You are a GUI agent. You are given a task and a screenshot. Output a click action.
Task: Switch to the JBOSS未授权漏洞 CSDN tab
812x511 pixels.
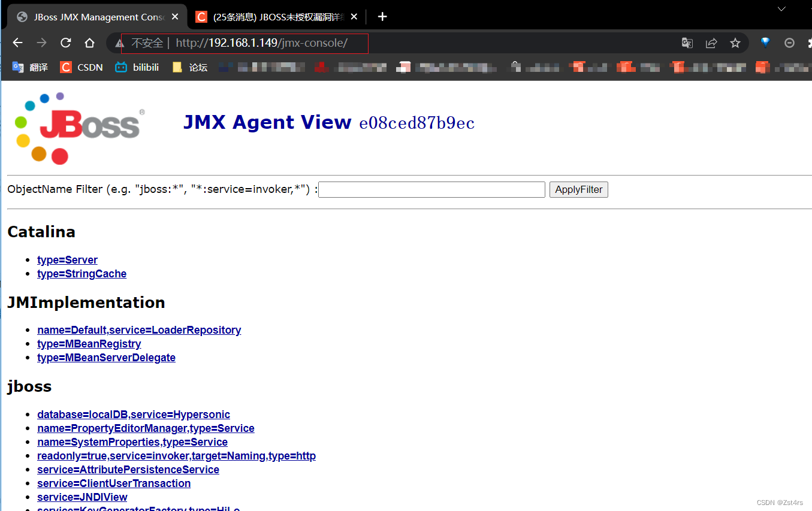[x=277, y=17]
